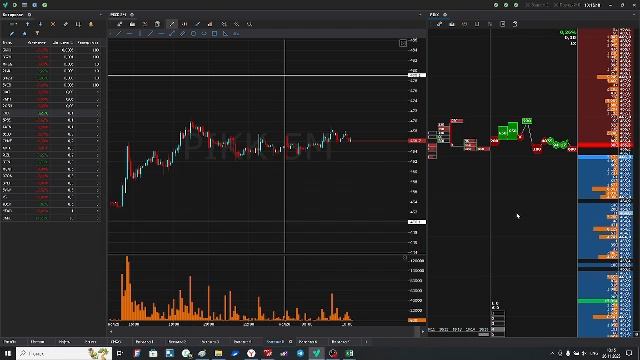This screenshot has width=640, height=360.
Task: Click the topmost green trade box in cluster panel
Action: click(x=527, y=121)
